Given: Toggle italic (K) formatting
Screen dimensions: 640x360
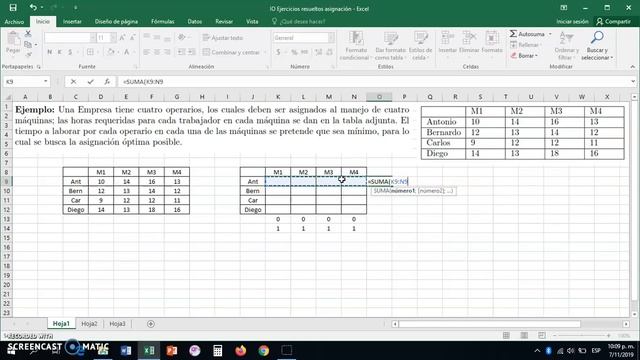Looking at the screenshot, I should coord(60,52).
